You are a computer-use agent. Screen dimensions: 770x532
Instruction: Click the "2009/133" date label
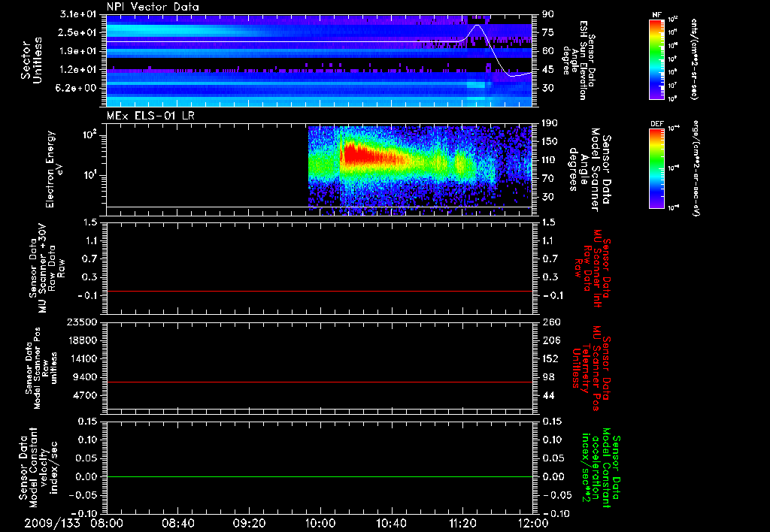pos(52,523)
